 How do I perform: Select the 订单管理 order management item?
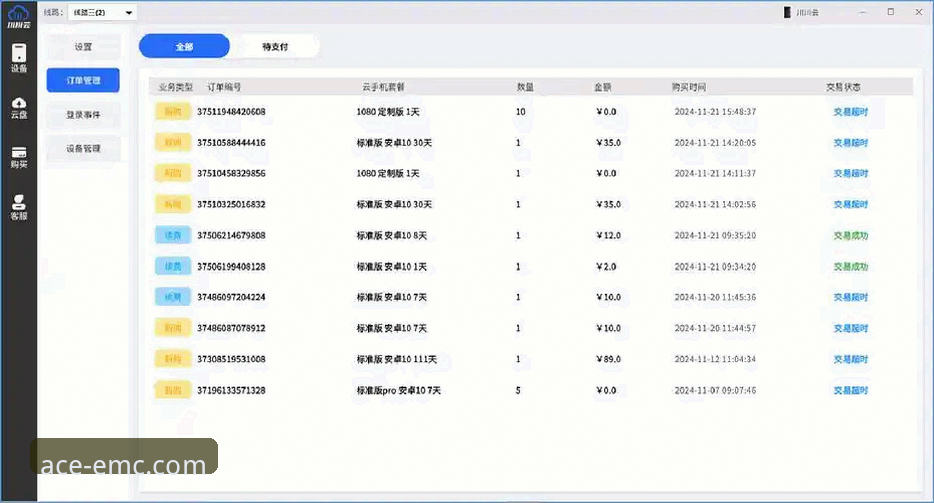click(x=83, y=80)
